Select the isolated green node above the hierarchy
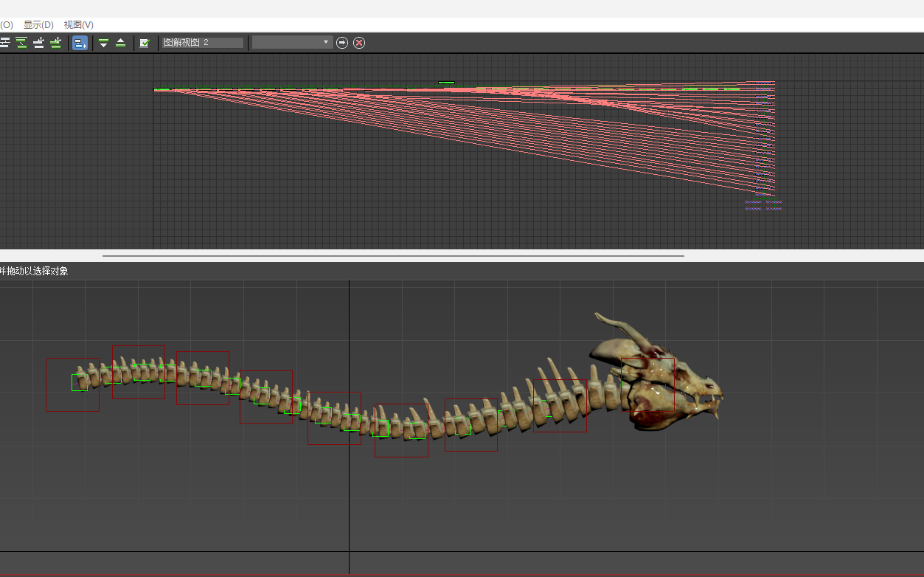Image resolution: width=924 pixels, height=577 pixels. pos(446,83)
